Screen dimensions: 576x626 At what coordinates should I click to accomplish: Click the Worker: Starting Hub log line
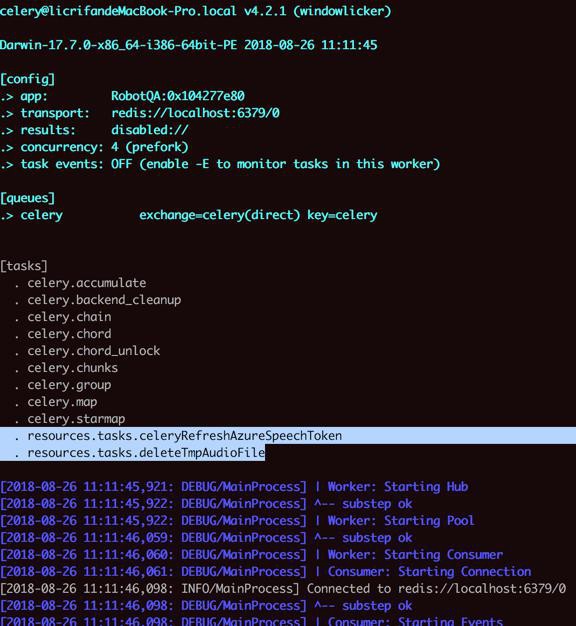[x=234, y=487]
